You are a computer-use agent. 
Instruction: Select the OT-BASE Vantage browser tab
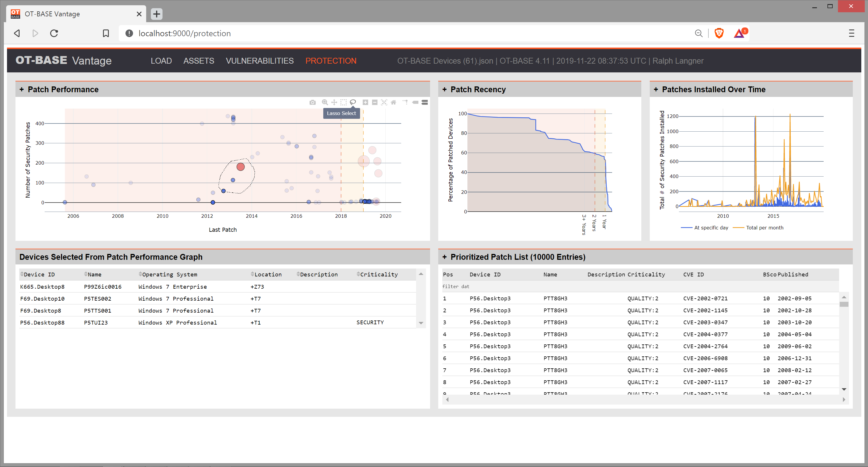pos(76,14)
